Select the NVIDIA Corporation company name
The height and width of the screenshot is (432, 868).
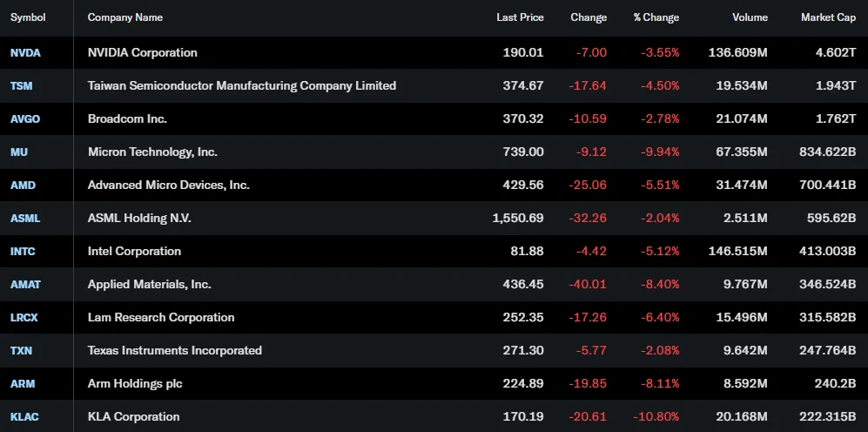[x=142, y=52]
